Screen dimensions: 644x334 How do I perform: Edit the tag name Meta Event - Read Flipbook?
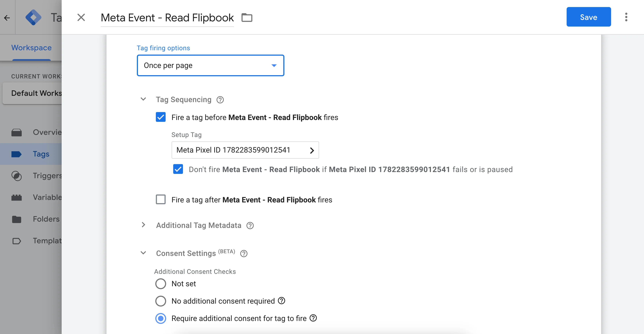pyautogui.click(x=167, y=18)
